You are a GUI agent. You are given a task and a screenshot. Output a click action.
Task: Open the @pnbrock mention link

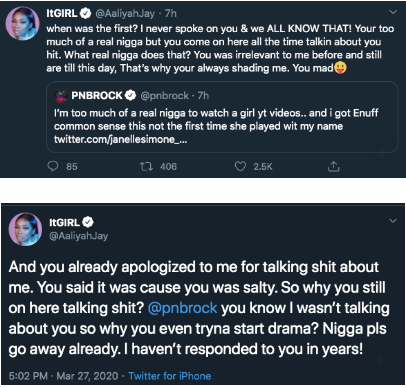pos(182,308)
